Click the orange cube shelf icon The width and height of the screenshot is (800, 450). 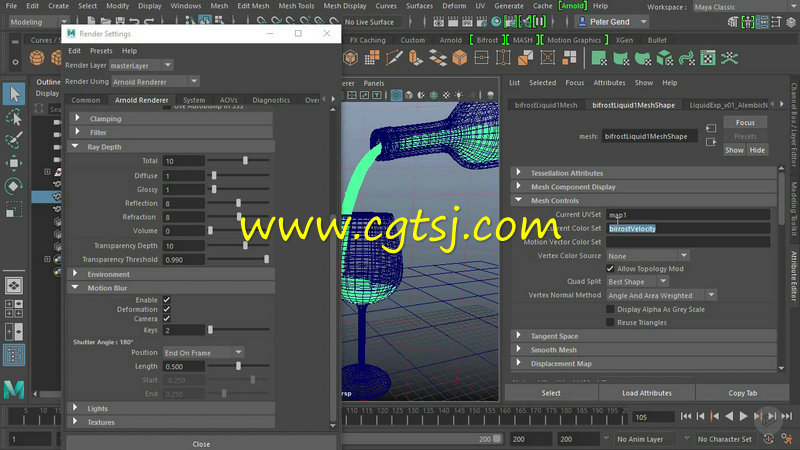pos(459,58)
